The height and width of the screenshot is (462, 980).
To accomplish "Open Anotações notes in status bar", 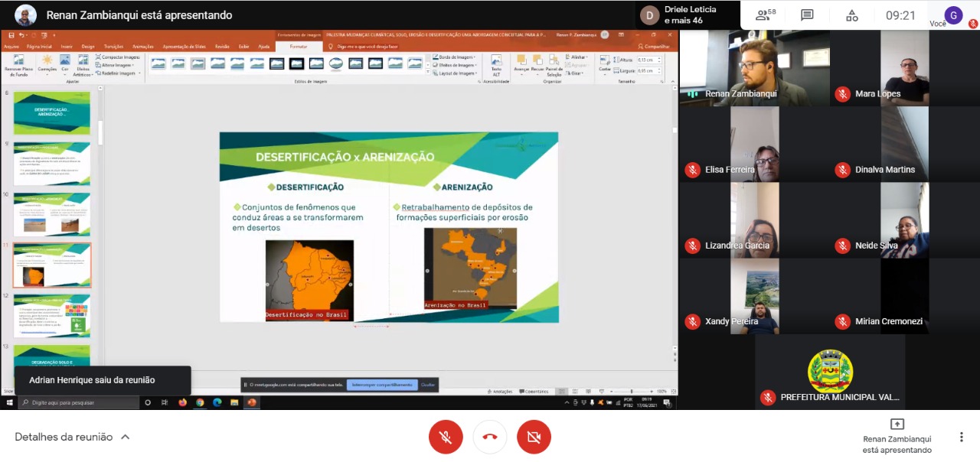I will 499,391.
